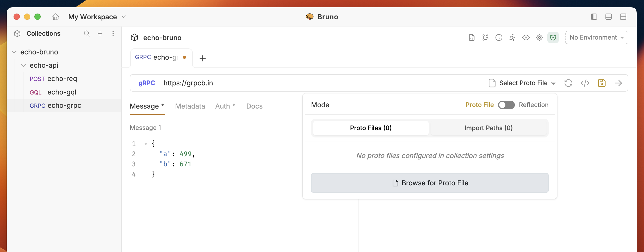
Task: Toggle the variables eye icon
Action: coord(526,37)
